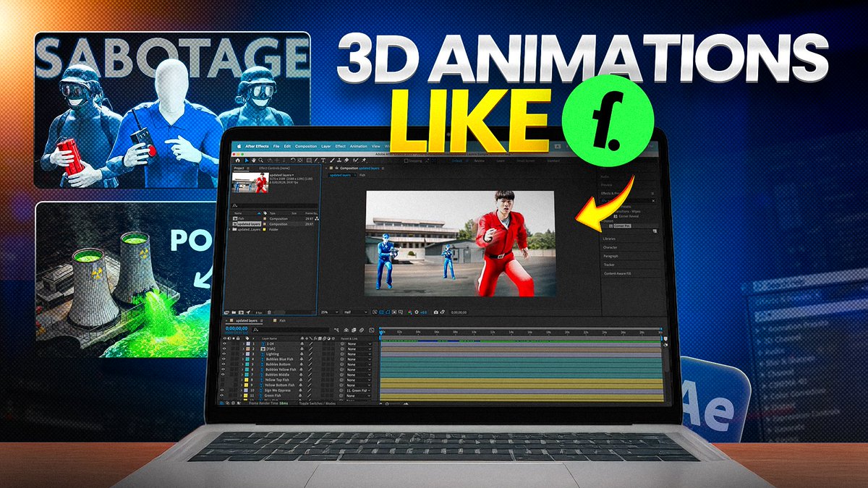Open the Character panel
Screen dimensions: 868x488
pos(610,247)
